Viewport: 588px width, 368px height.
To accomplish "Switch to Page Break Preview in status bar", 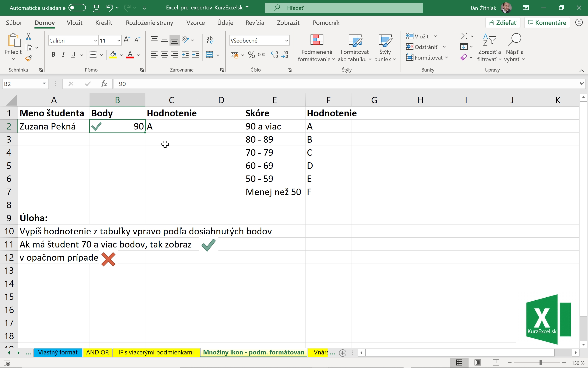I will [496, 363].
